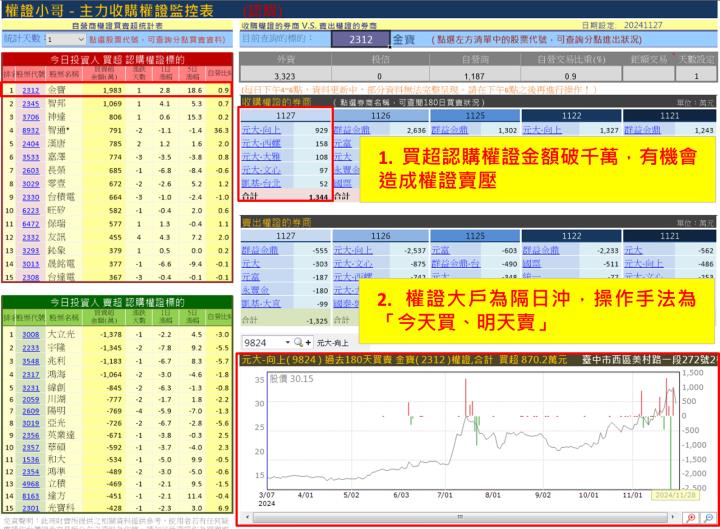Image resolution: width=720 pixels, height=529 pixels.
Task: Click the 2312 current stock code field
Action: (360, 39)
